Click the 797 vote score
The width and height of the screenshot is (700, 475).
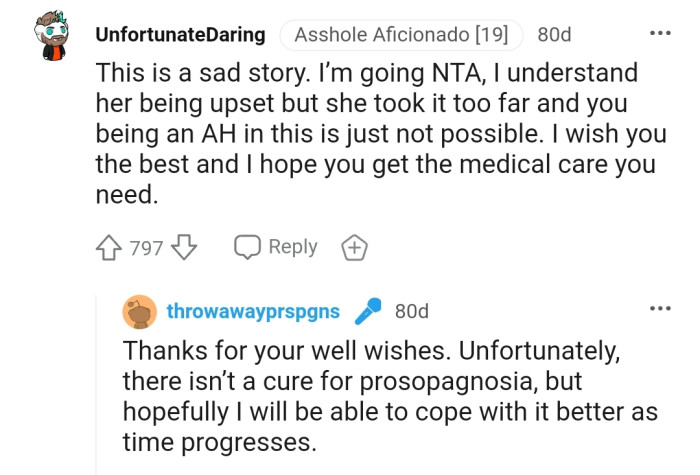[146, 248]
